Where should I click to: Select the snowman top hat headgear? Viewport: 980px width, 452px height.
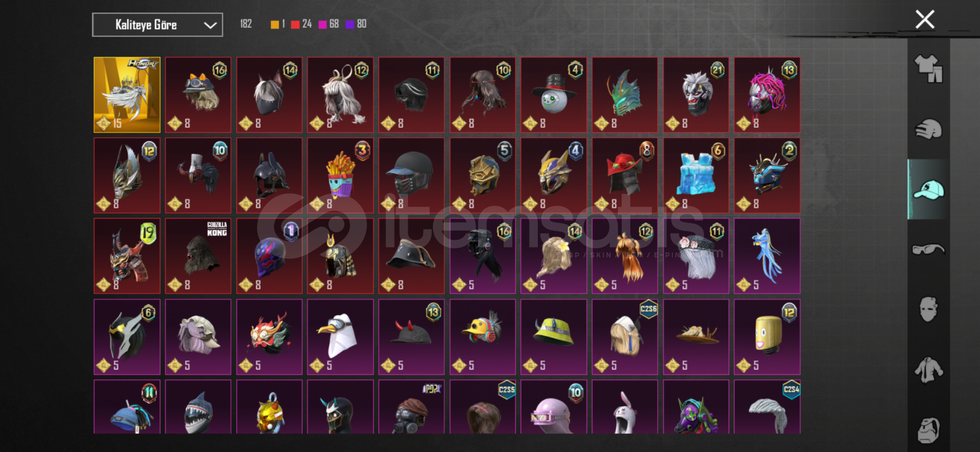[553, 95]
